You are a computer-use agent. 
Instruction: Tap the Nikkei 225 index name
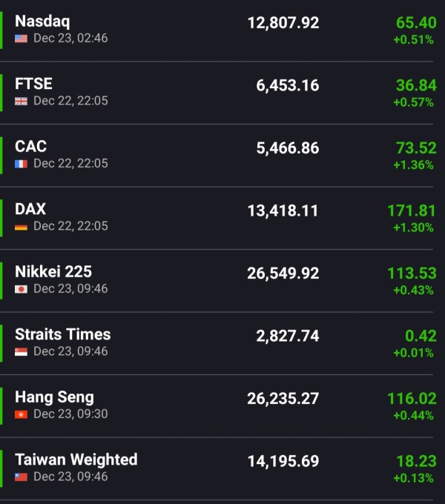[x=53, y=272]
